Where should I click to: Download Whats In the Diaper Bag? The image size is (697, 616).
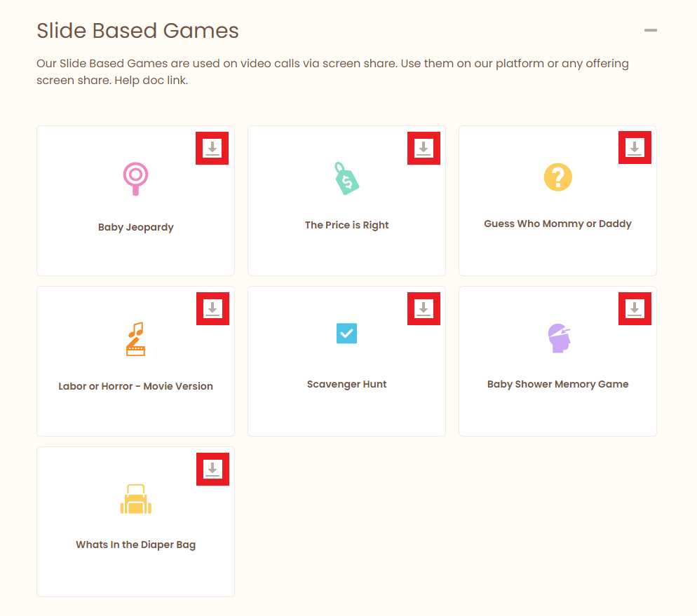212,469
